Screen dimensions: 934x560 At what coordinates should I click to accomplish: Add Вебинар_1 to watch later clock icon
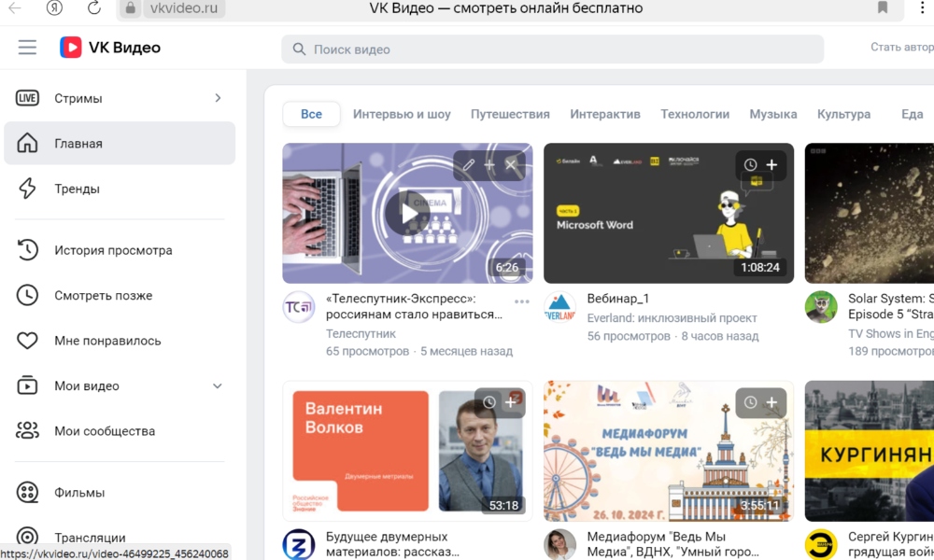(x=751, y=165)
